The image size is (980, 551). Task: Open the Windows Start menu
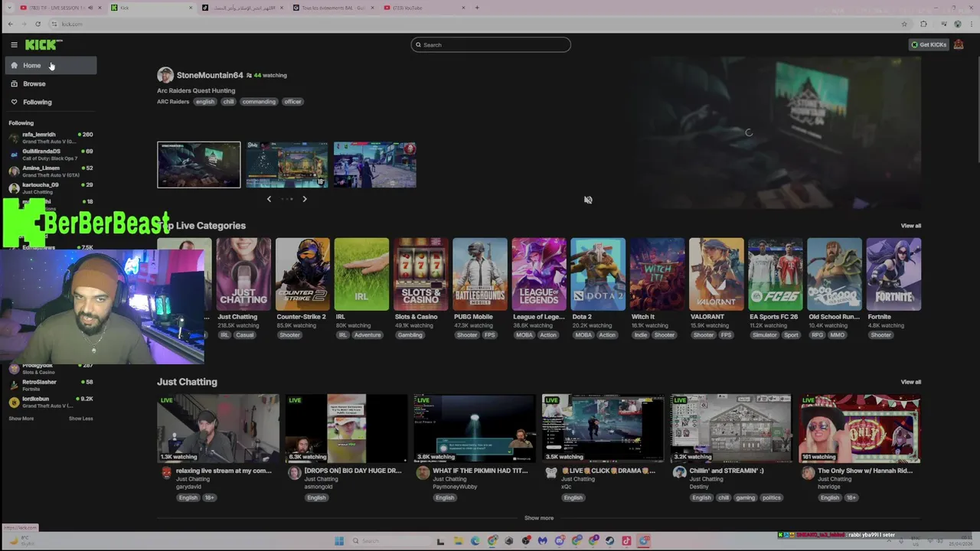[339, 541]
